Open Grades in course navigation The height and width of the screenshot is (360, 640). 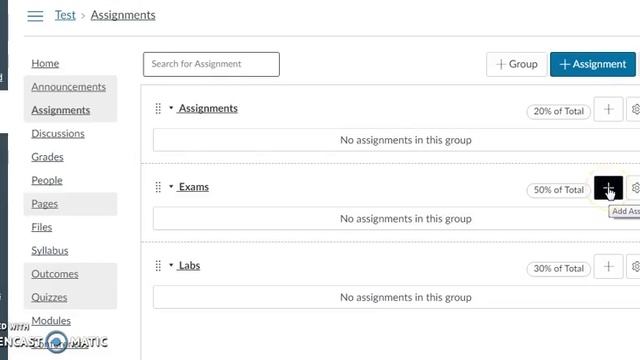pyautogui.click(x=47, y=157)
